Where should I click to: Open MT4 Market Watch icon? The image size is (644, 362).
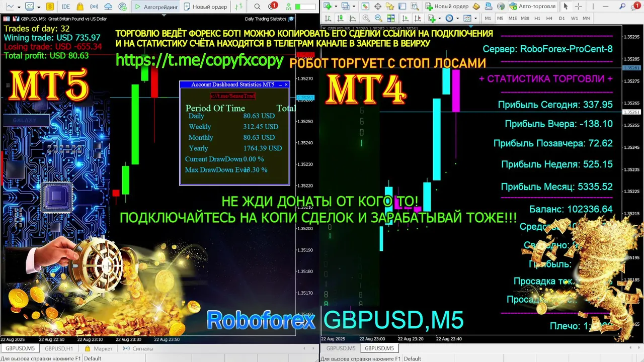[365, 7]
